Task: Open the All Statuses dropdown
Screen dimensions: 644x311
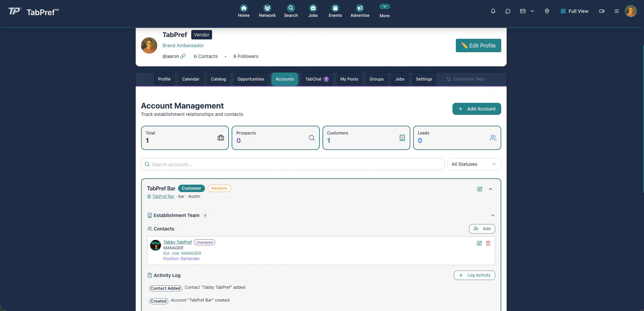Action: pyautogui.click(x=474, y=164)
